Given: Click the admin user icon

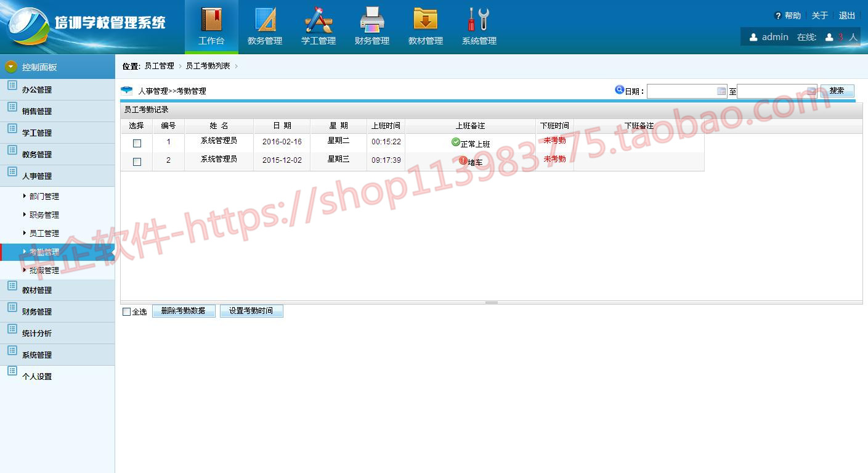Looking at the screenshot, I should (753, 37).
